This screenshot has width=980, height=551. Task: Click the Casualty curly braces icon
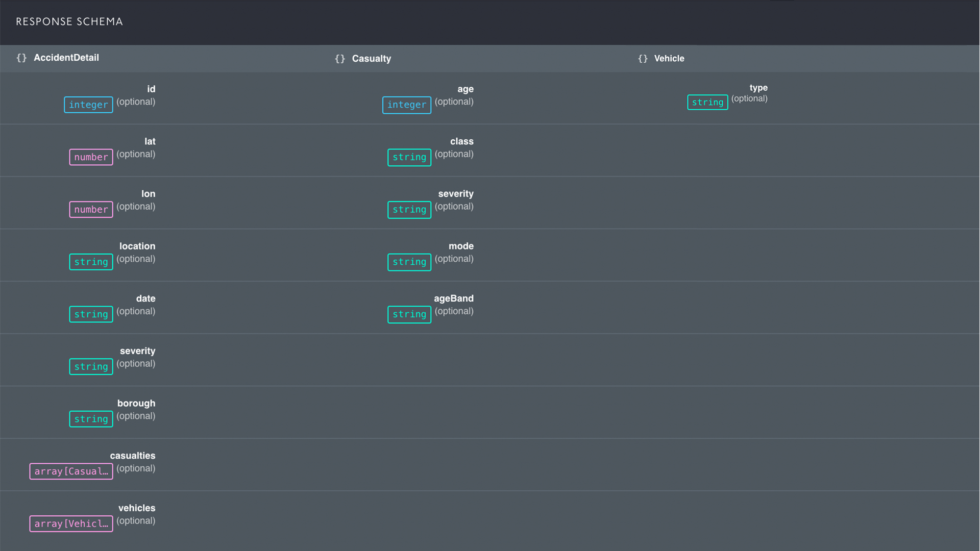[x=340, y=59]
